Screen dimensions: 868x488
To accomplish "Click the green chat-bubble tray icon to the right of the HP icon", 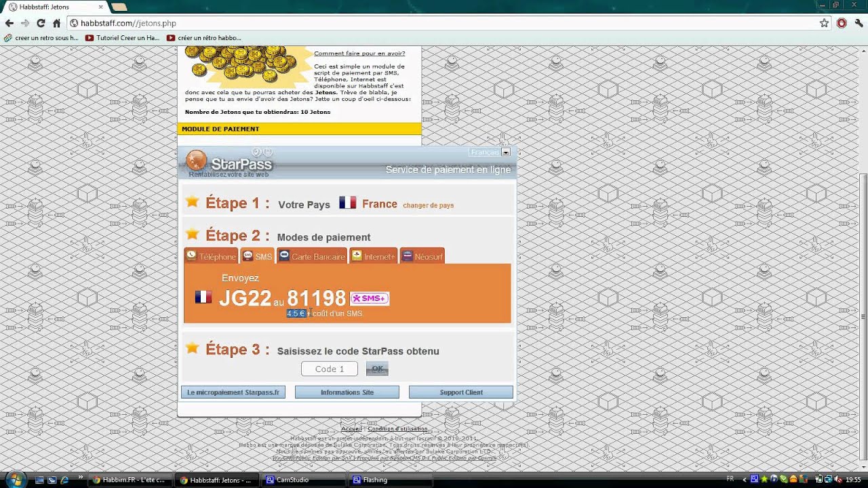I will pos(783,479).
